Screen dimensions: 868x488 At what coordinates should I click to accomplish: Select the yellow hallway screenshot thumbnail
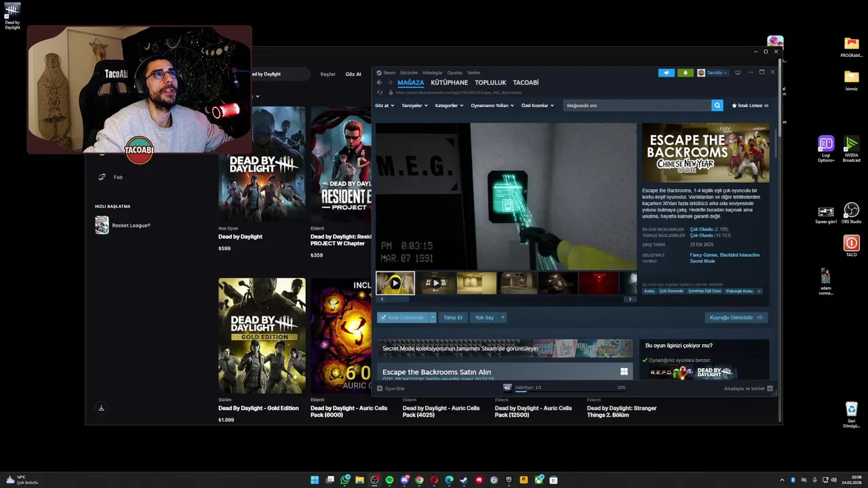click(x=477, y=283)
